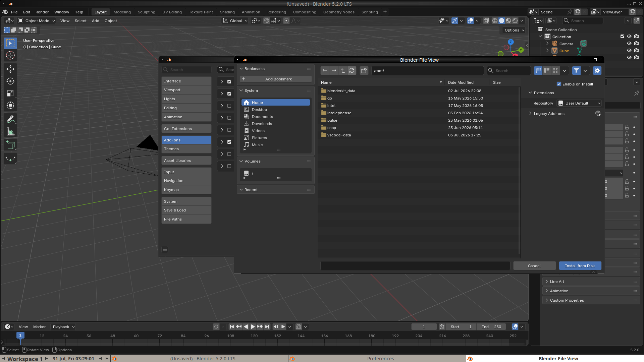644x362 pixels.
Task: Play the animation forward
Action: 253,327
